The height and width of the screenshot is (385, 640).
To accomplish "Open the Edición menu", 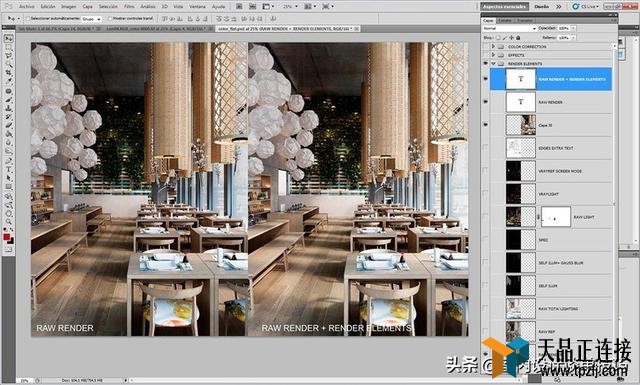I will [48, 7].
